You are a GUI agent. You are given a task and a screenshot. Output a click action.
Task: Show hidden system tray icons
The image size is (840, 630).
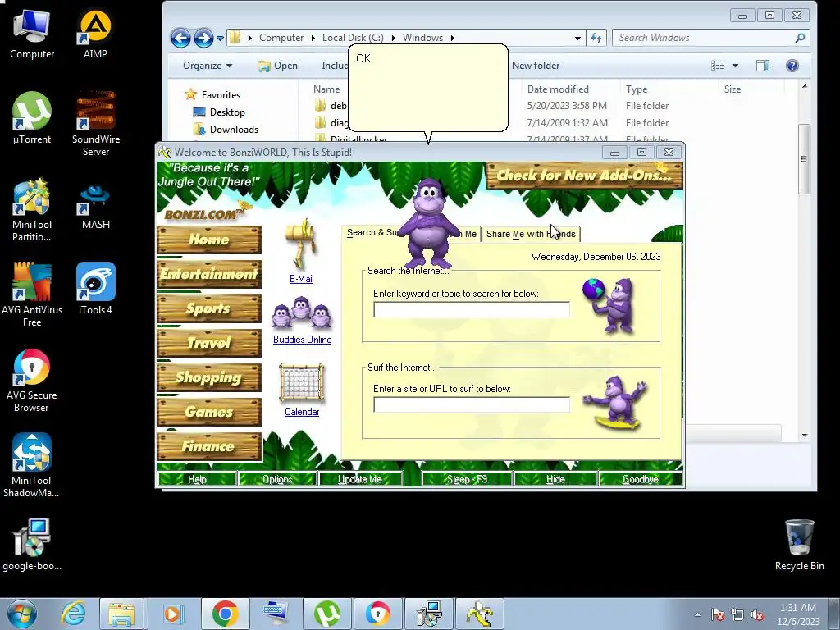697,614
